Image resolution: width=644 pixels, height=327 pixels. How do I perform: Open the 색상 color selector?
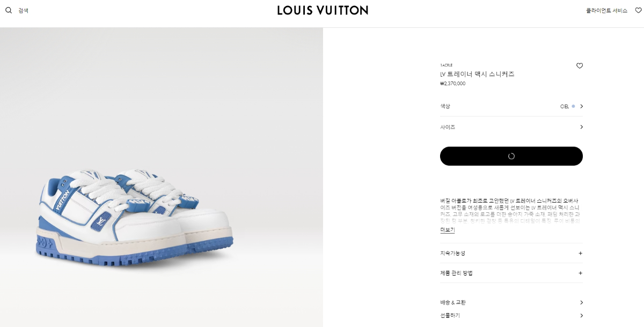point(511,106)
